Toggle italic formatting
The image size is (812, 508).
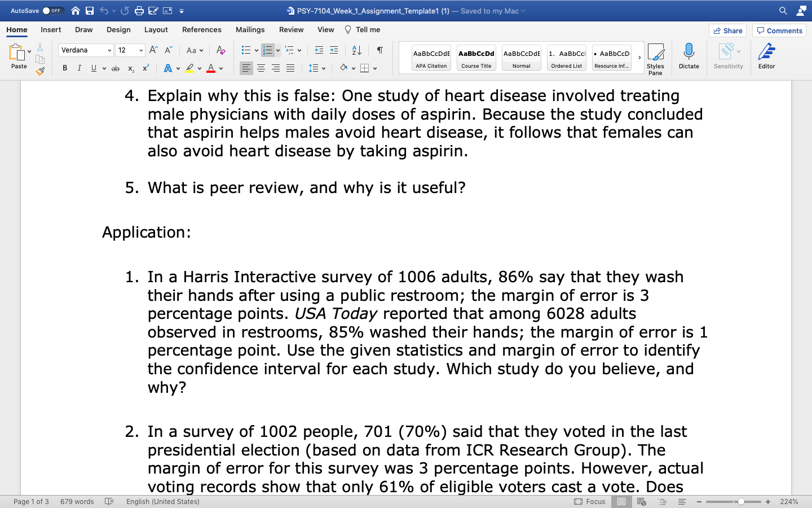[x=79, y=68]
